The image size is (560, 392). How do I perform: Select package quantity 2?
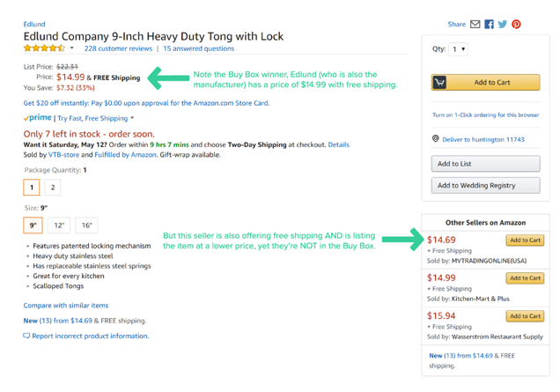coord(53,187)
